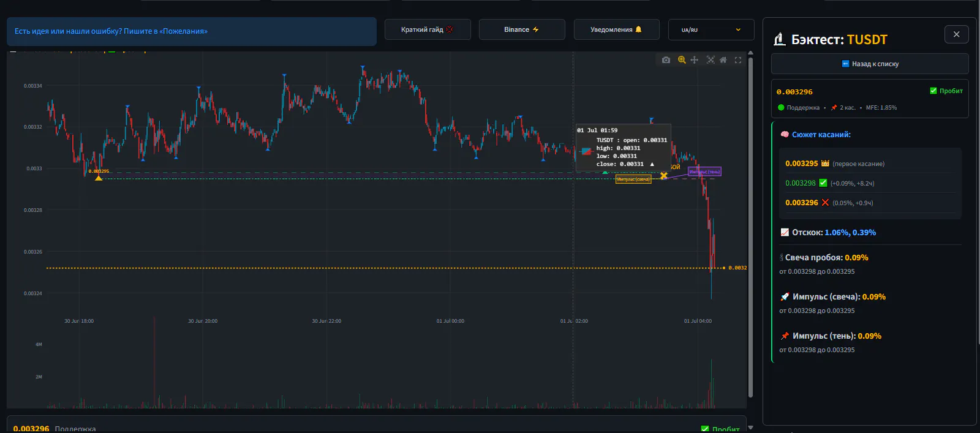The width and height of the screenshot is (980, 433).
Task: Click chart icon beside Отскок
Action: click(x=785, y=233)
